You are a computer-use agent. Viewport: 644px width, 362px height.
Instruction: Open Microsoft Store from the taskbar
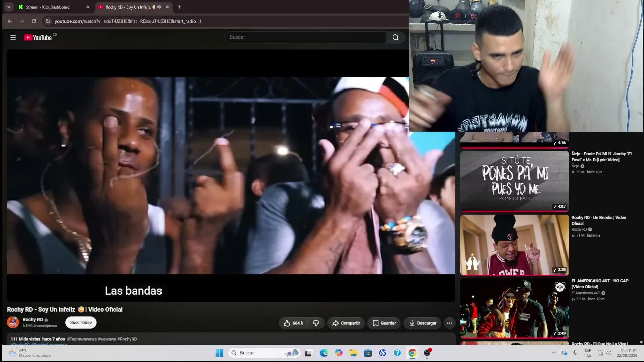tap(368, 353)
